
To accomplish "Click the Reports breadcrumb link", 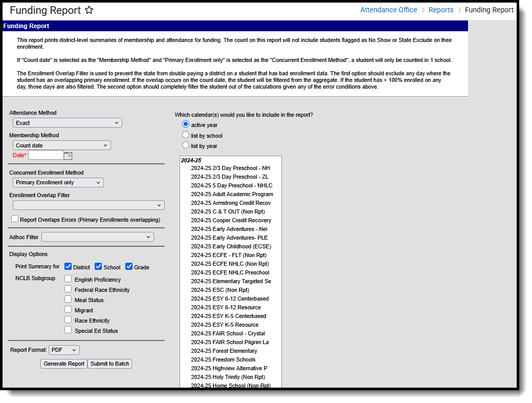I will (x=441, y=10).
